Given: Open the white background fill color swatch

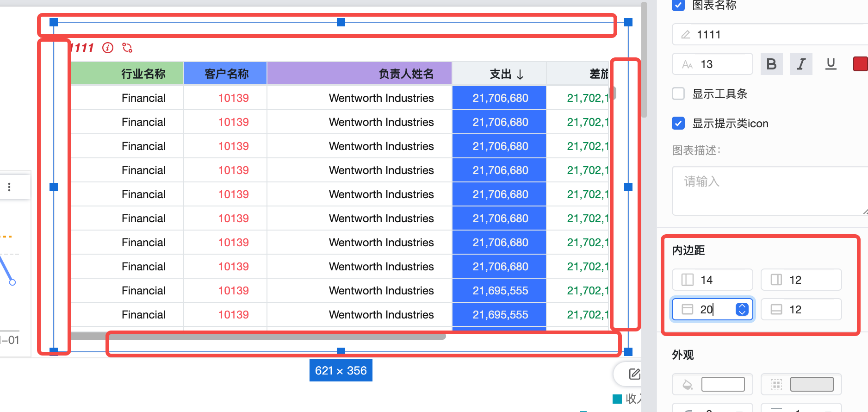Looking at the screenshot, I should click(x=723, y=384).
